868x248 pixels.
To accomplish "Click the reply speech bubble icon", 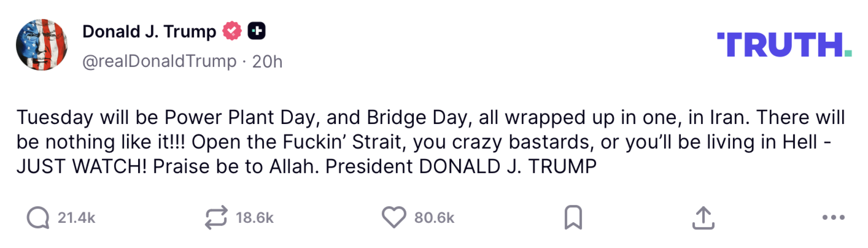I will [x=38, y=217].
